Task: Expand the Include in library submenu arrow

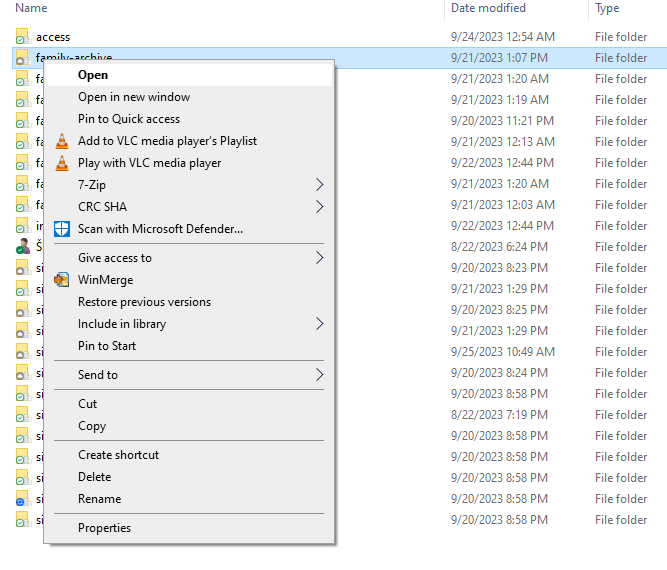Action: tap(320, 324)
